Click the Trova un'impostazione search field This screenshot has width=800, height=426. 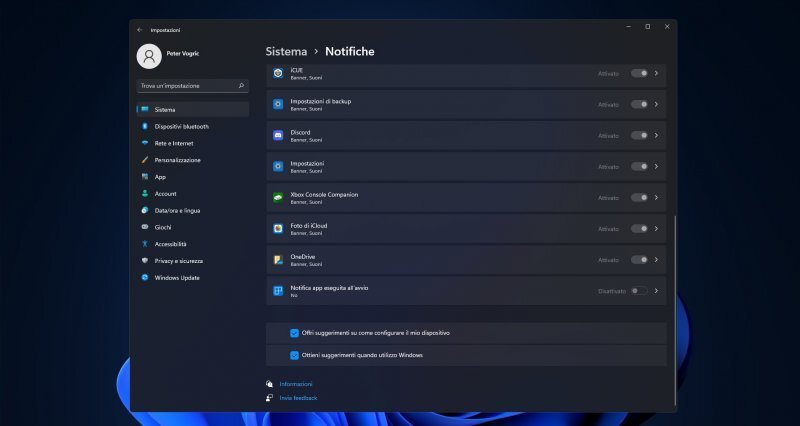pos(193,86)
